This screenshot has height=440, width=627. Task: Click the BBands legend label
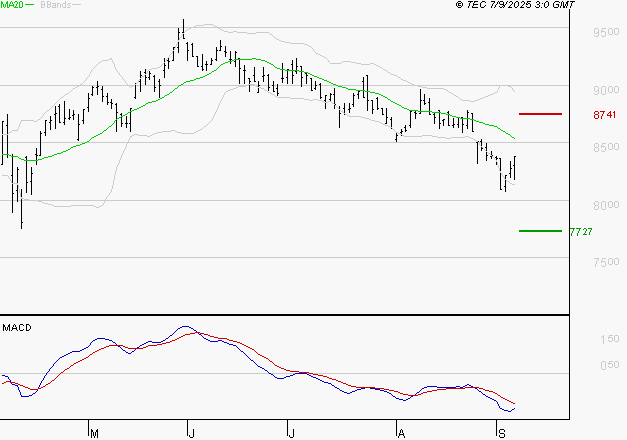pyautogui.click(x=56, y=5)
